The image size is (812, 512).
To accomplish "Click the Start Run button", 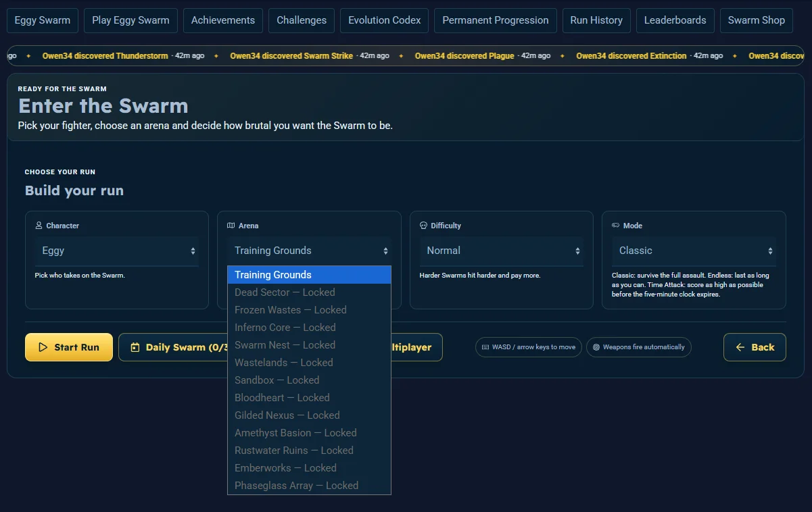I will pyautogui.click(x=69, y=347).
